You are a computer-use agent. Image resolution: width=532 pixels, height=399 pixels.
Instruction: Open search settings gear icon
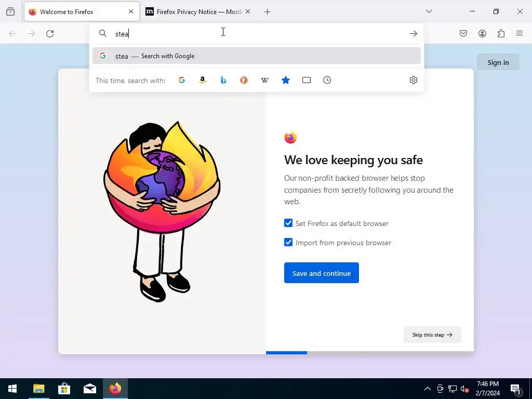click(413, 80)
